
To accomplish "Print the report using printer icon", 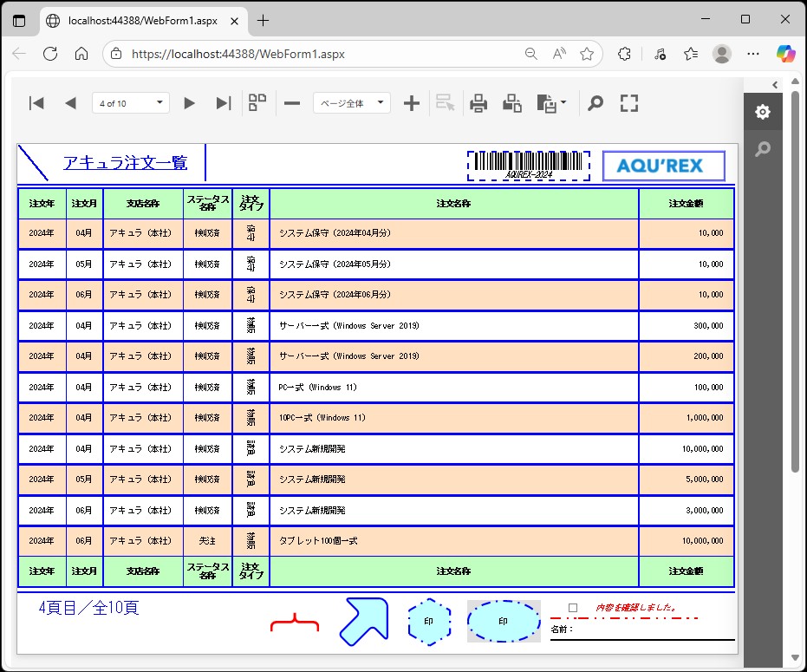I will (478, 104).
